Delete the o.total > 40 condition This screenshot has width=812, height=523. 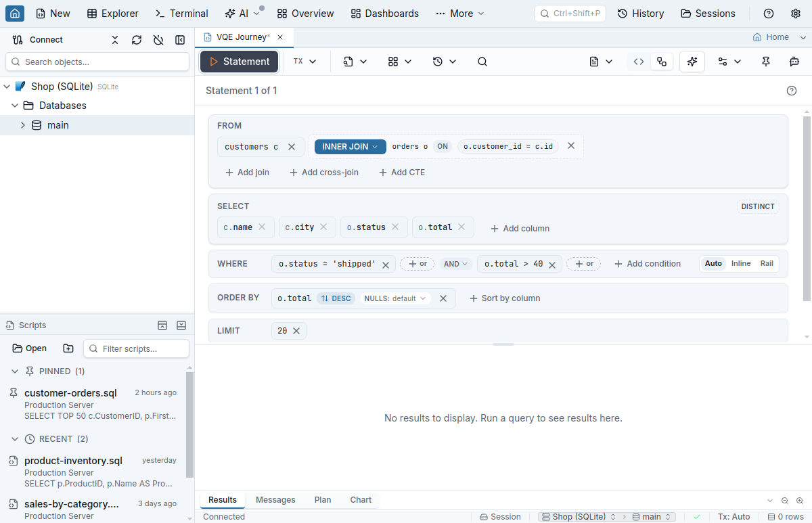tap(553, 265)
